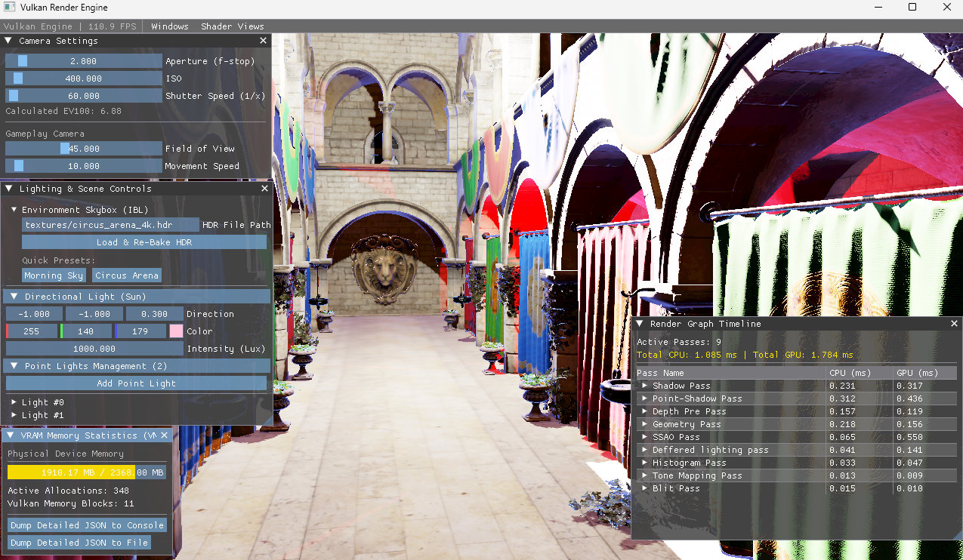Close the VRAM Memory Statistics panel
The width and height of the screenshot is (963, 560).
(165, 435)
